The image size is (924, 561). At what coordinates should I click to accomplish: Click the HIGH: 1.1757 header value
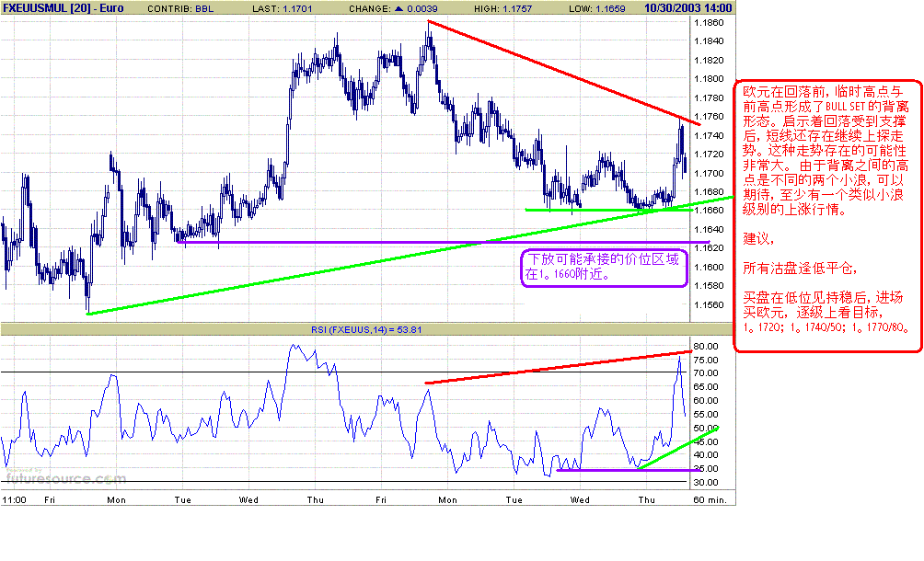(502, 9)
